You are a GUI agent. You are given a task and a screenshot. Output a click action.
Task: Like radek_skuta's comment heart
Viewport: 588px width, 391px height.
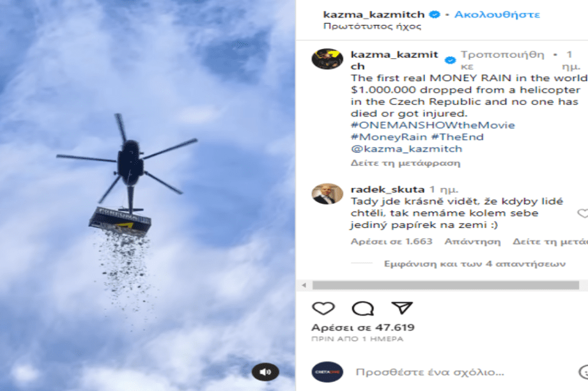(583, 213)
